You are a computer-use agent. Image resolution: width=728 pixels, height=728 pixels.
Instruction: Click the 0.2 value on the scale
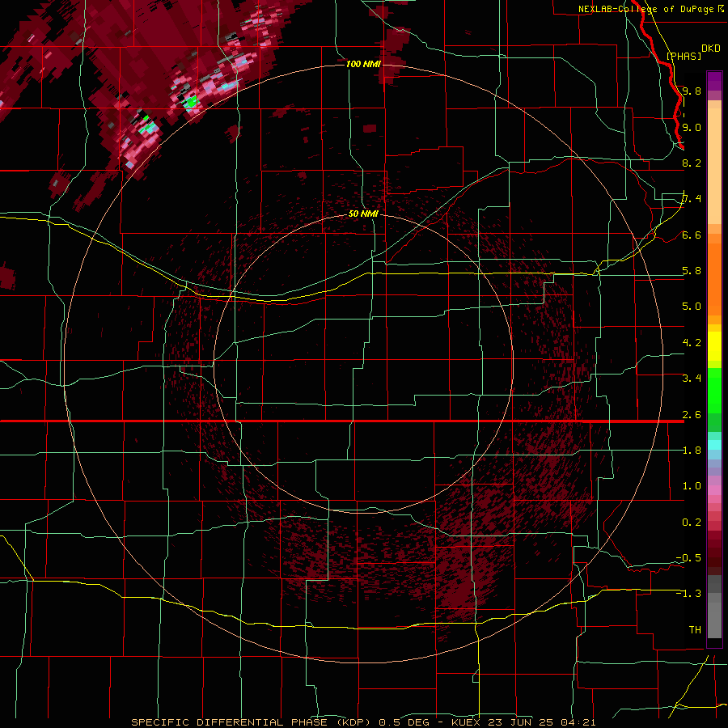point(692,523)
